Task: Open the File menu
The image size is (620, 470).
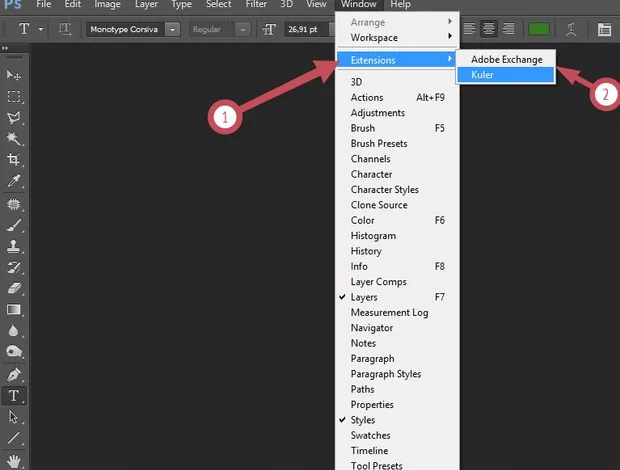Action: [x=43, y=4]
